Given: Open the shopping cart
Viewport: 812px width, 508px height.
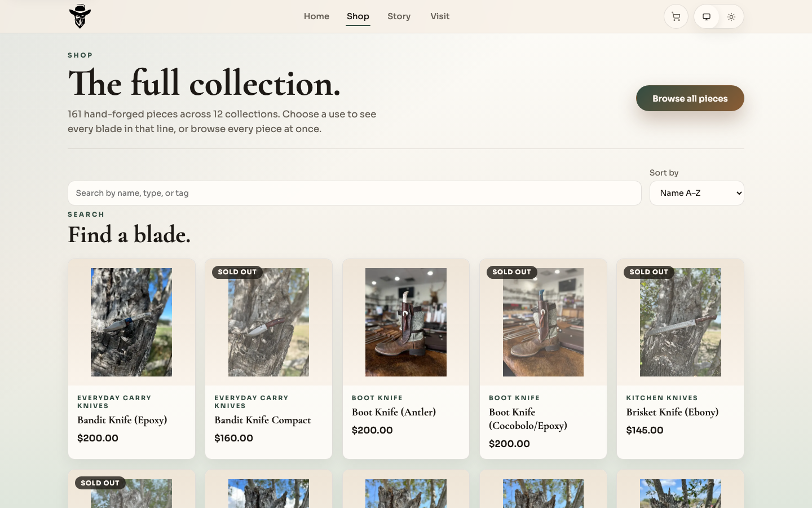Looking at the screenshot, I should coord(676,16).
